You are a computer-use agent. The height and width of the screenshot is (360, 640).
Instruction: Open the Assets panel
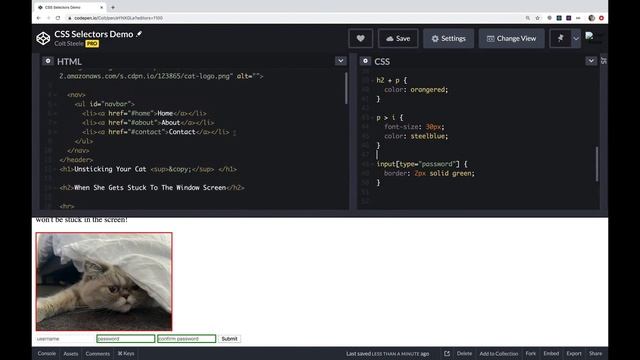[x=71, y=353]
